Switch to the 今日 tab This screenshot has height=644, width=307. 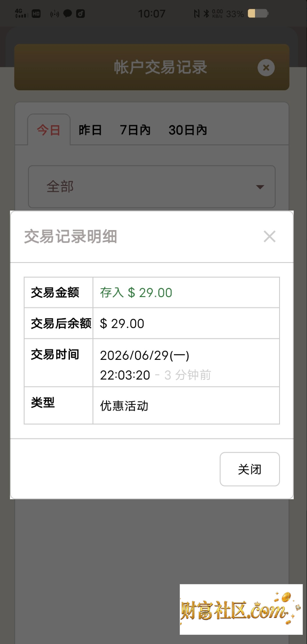[x=49, y=130]
